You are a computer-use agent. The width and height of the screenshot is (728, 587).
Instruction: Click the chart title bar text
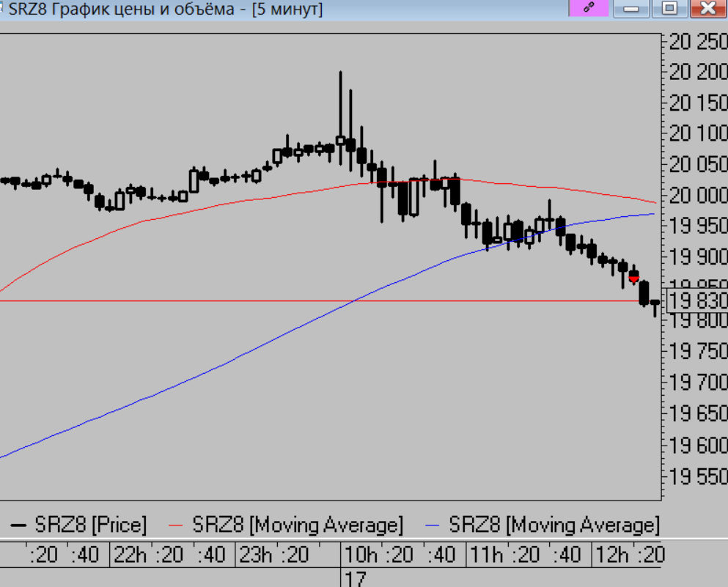pyautogui.click(x=165, y=10)
